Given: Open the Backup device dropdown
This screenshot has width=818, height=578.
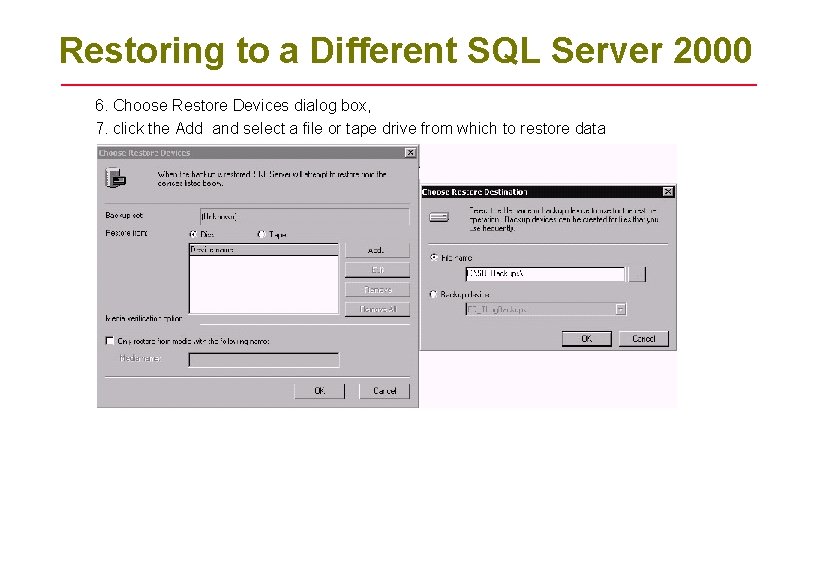Looking at the screenshot, I should pos(620,309).
